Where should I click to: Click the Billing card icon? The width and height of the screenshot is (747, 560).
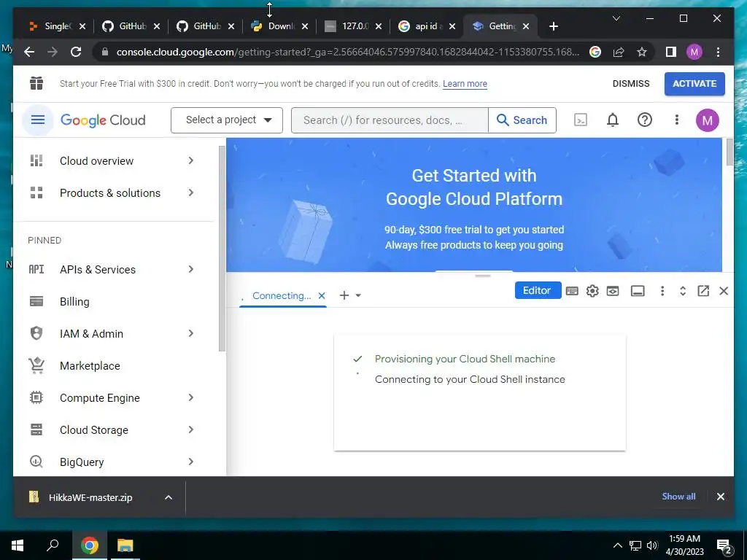click(36, 301)
